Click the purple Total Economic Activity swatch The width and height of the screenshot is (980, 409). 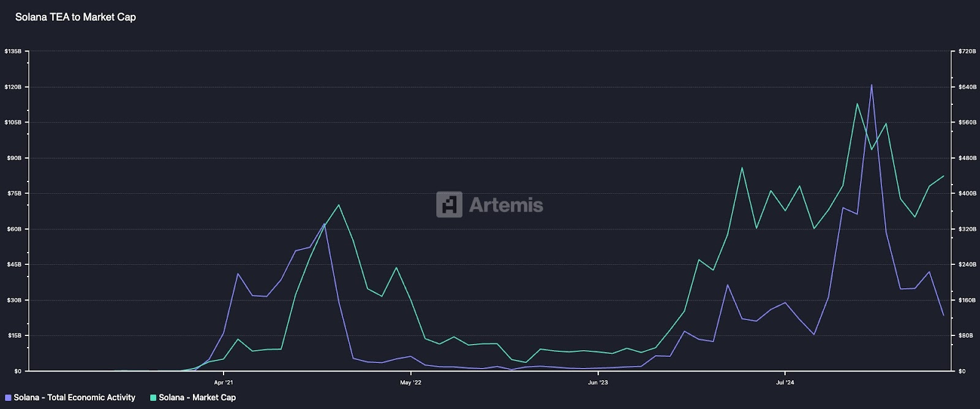8,397
